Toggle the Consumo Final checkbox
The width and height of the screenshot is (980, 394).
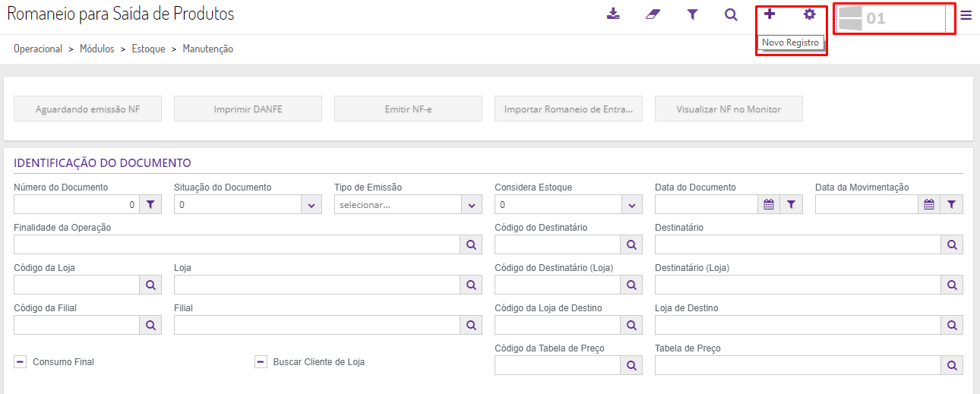pyautogui.click(x=21, y=362)
